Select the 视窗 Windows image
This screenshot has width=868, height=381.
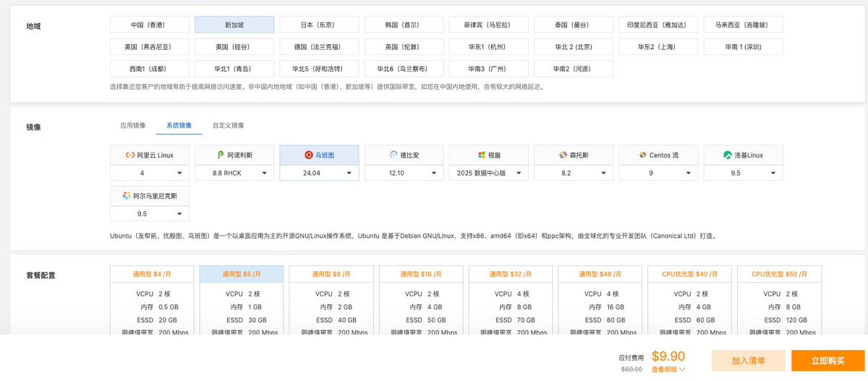click(x=489, y=155)
